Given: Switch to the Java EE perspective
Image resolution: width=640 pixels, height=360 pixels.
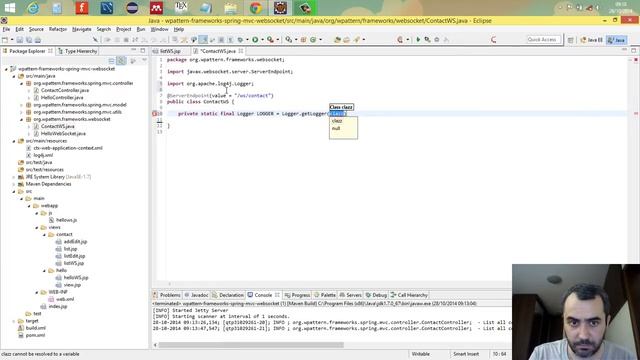Looking at the screenshot, I should pos(592,40).
